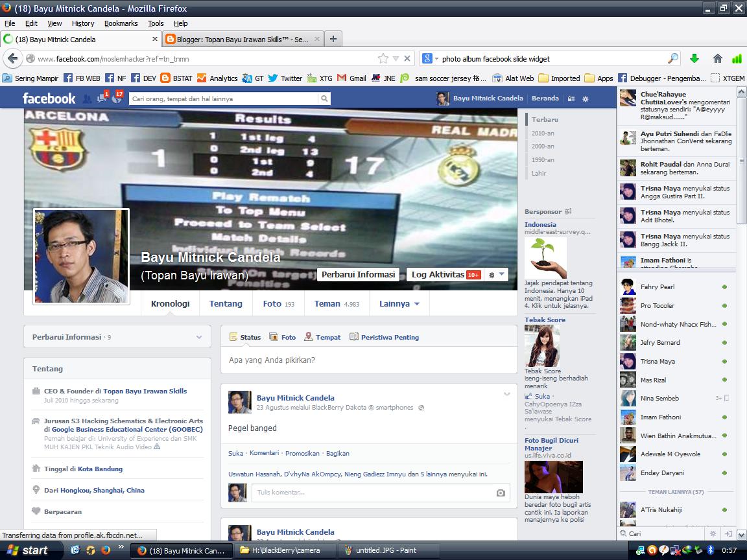The height and width of the screenshot is (560, 747).
Task: Click the Foto option in status composer
Action: (x=283, y=337)
